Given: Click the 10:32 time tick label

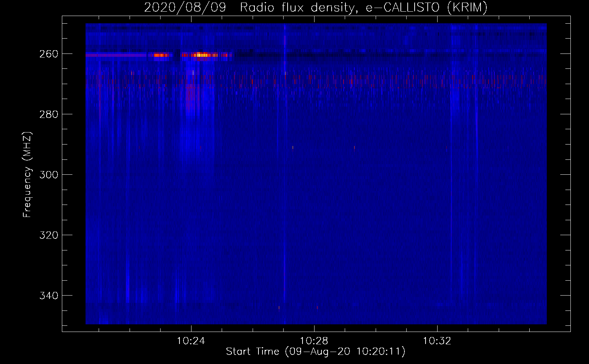Looking at the screenshot, I should 437,341.
